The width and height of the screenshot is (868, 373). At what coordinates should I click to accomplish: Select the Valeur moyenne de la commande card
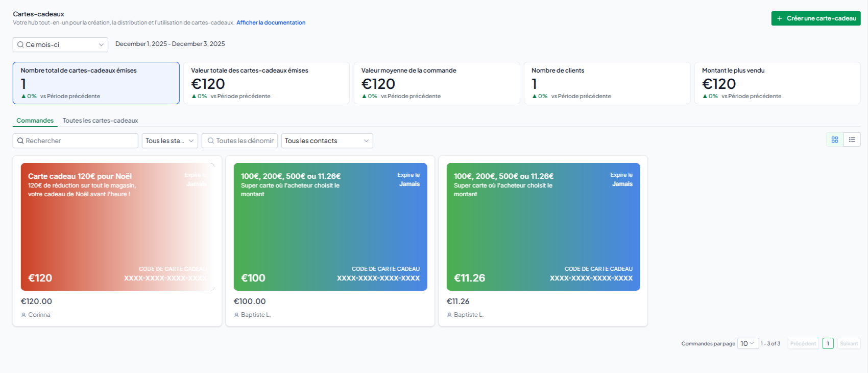pos(437,83)
